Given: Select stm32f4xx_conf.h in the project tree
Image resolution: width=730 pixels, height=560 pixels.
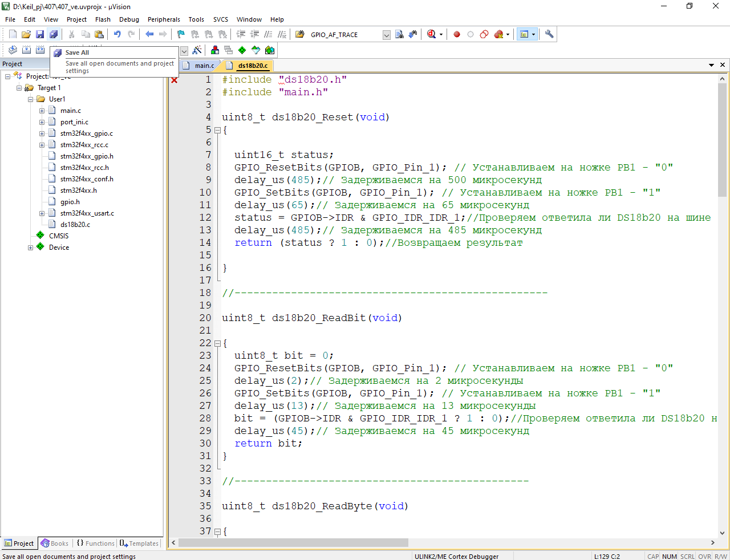Looking at the screenshot, I should (87, 179).
